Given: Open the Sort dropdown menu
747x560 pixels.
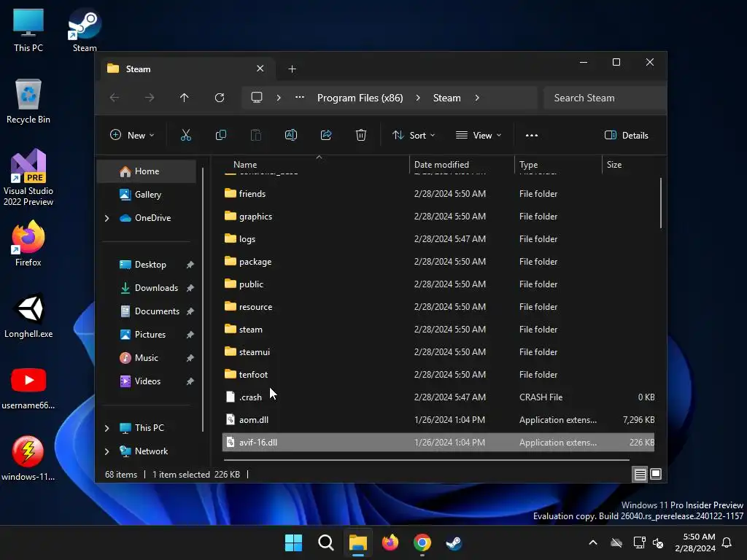Looking at the screenshot, I should pyautogui.click(x=414, y=135).
